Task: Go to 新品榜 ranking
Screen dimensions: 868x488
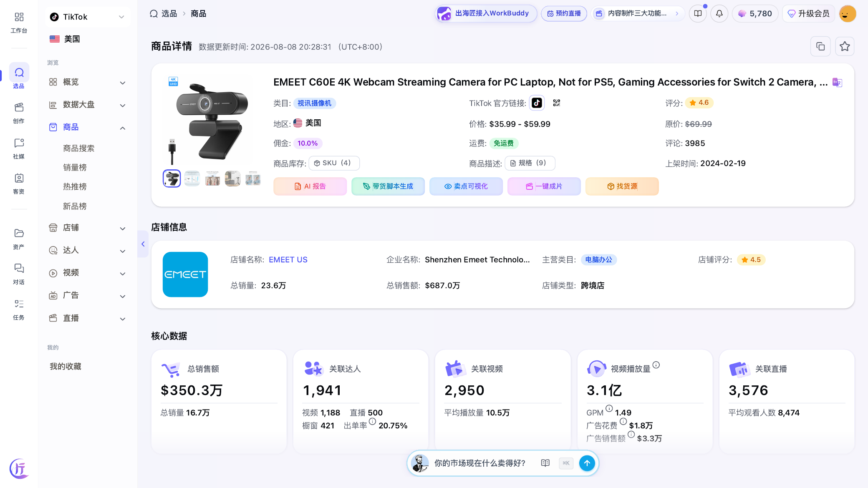Action: coord(75,206)
